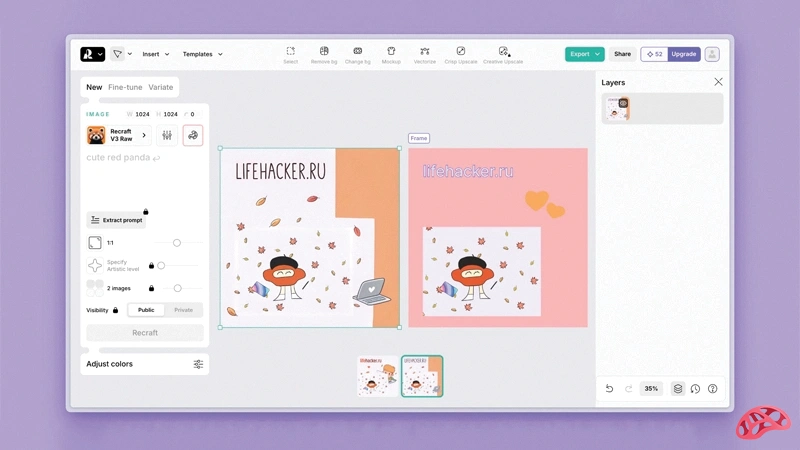Open the Templates menu
The height and width of the screenshot is (450, 800).
(x=203, y=54)
